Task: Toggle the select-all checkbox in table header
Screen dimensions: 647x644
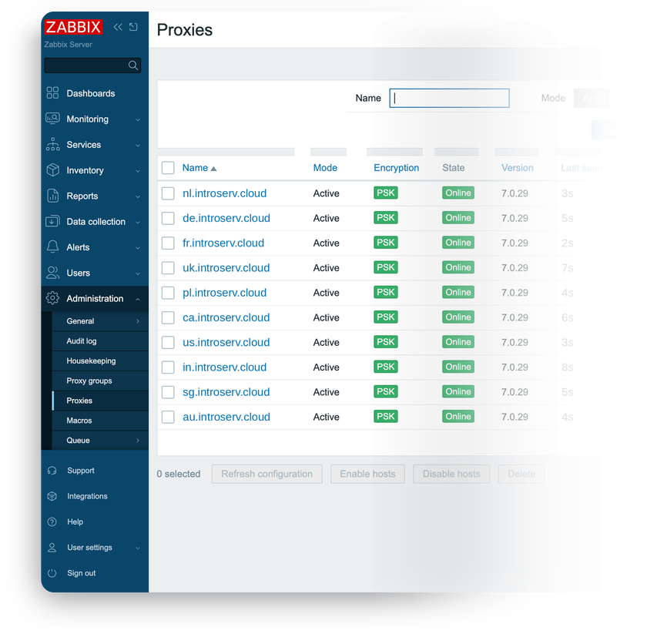Action: [x=168, y=168]
